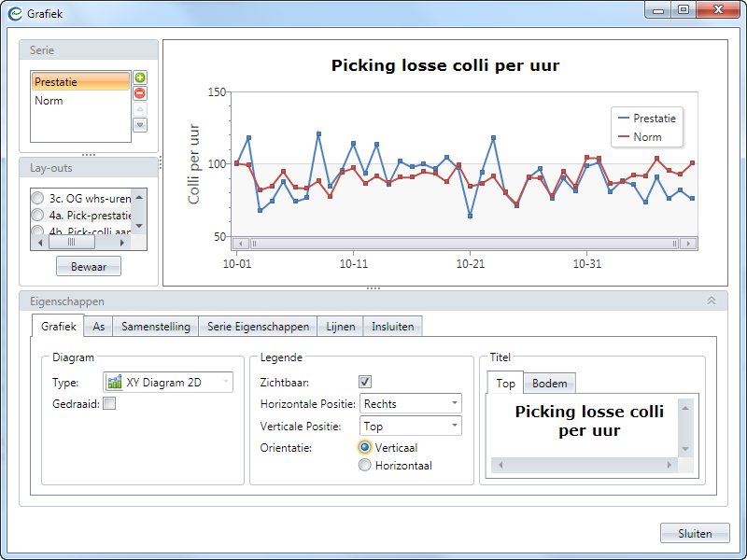The height and width of the screenshot is (560, 747).
Task: Click the Grafiek window title icon
Action: tap(15, 13)
